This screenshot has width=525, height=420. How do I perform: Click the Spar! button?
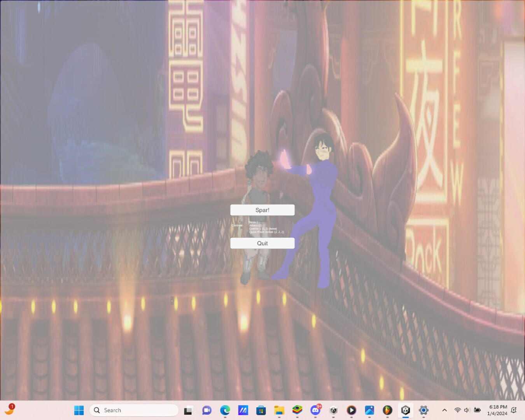tap(262, 210)
